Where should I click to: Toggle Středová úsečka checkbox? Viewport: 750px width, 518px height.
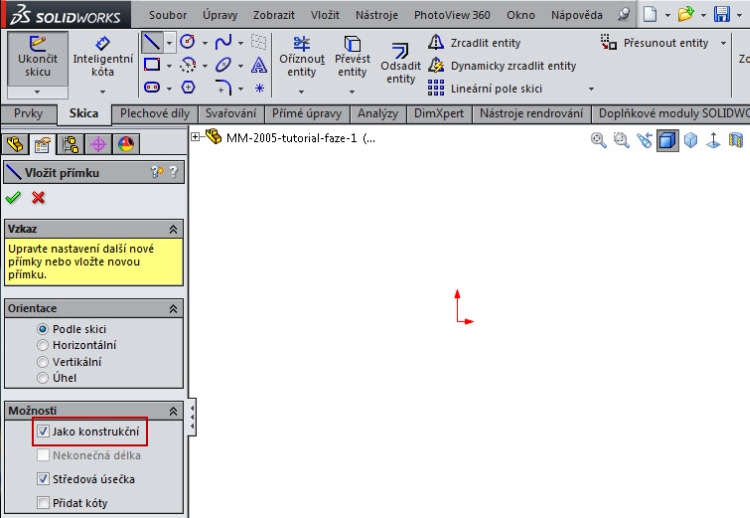coord(43,478)
